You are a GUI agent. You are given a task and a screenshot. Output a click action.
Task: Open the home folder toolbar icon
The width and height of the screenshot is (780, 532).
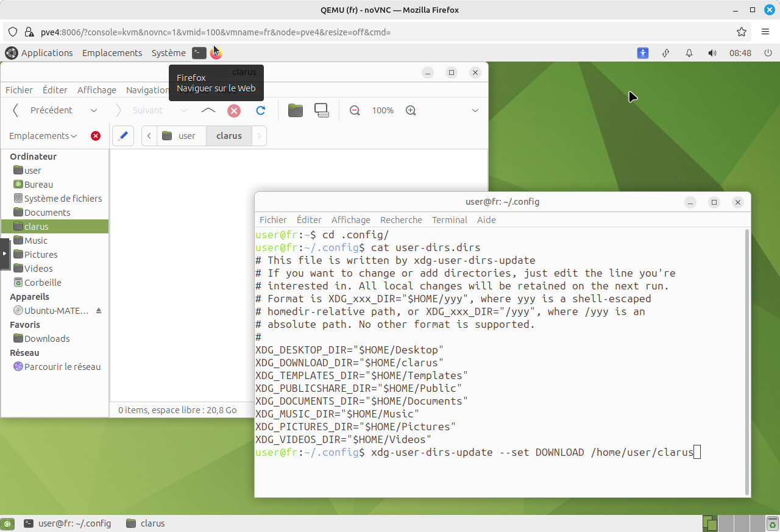(296, 110)
